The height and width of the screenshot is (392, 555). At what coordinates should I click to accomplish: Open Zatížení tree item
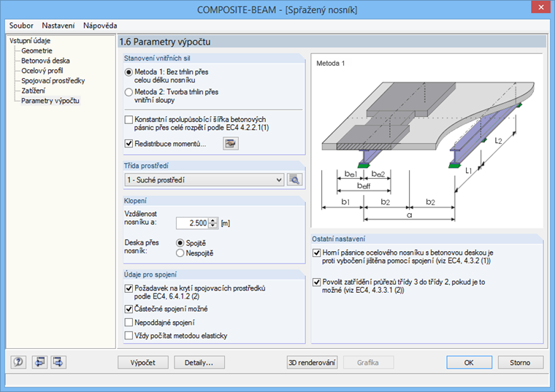click(34, 91)
